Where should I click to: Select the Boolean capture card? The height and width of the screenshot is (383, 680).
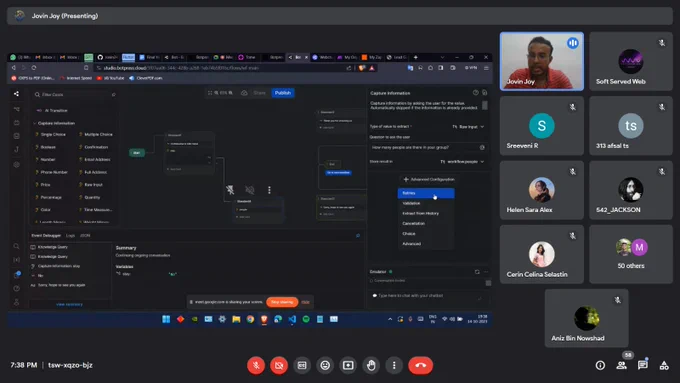[x=46, y=147]
